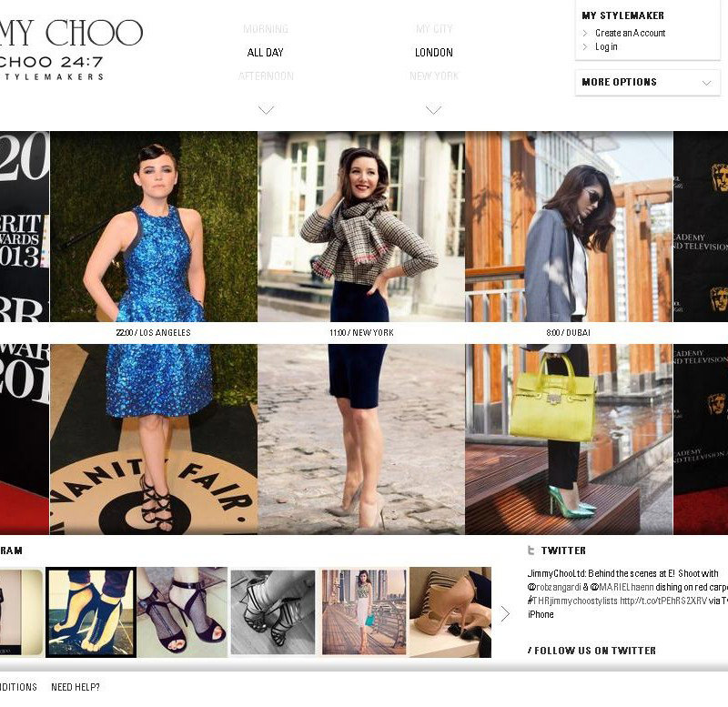Open the 11:00 New York street photo
728x707 pixels.
point(361,332)
